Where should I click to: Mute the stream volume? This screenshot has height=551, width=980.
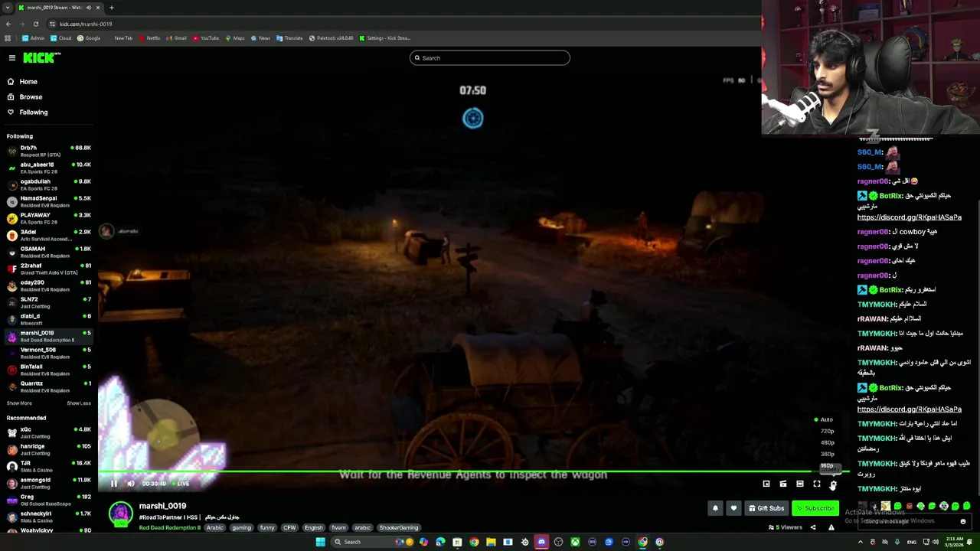(131, 484)
